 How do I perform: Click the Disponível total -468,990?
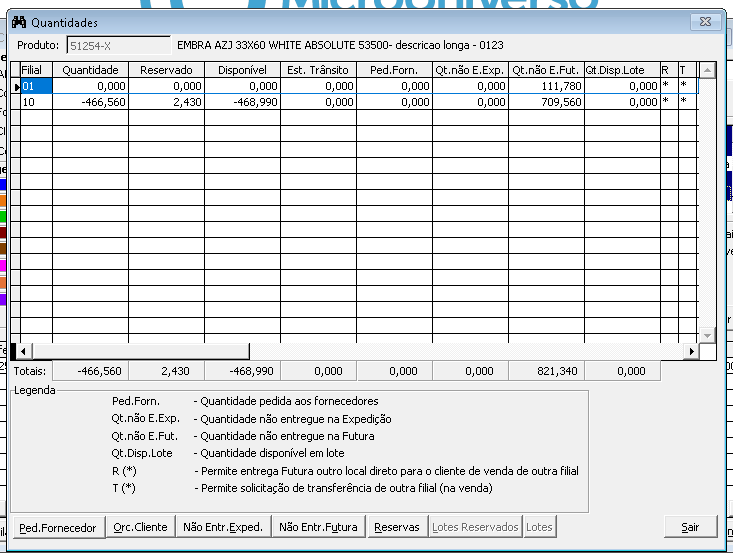click(242, 372)
